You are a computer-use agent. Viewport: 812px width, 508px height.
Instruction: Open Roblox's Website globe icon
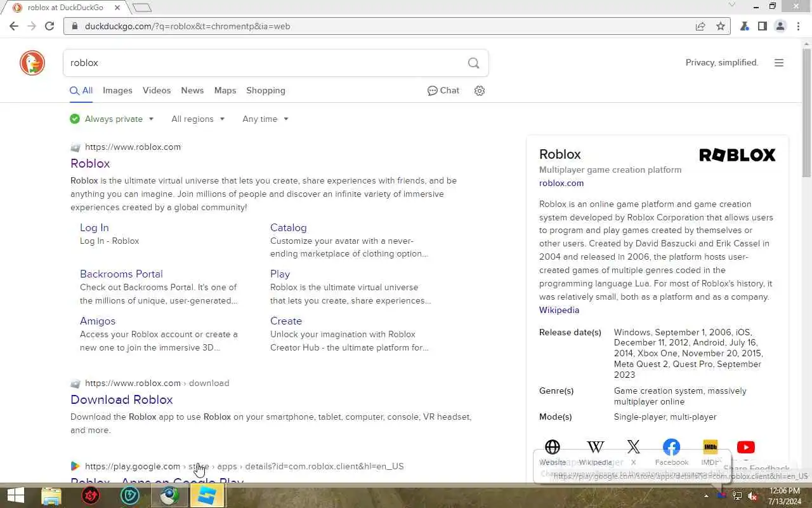click(x=553, y=448)
